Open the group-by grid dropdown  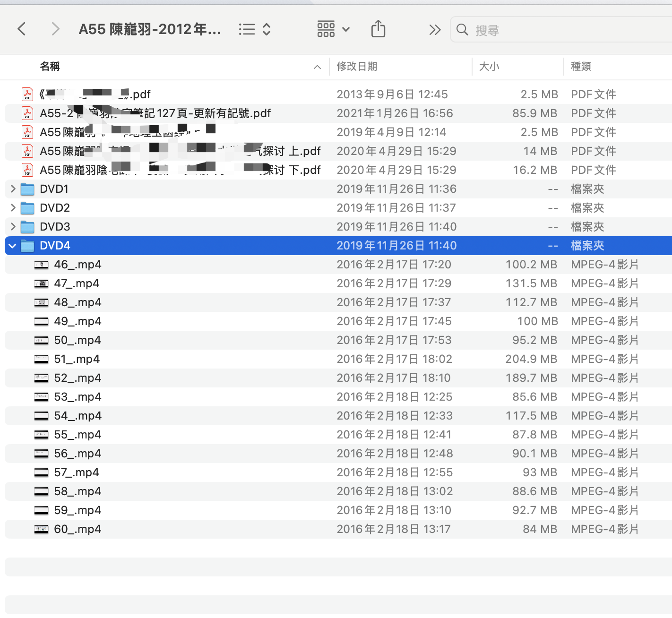(x=333, y=29)
